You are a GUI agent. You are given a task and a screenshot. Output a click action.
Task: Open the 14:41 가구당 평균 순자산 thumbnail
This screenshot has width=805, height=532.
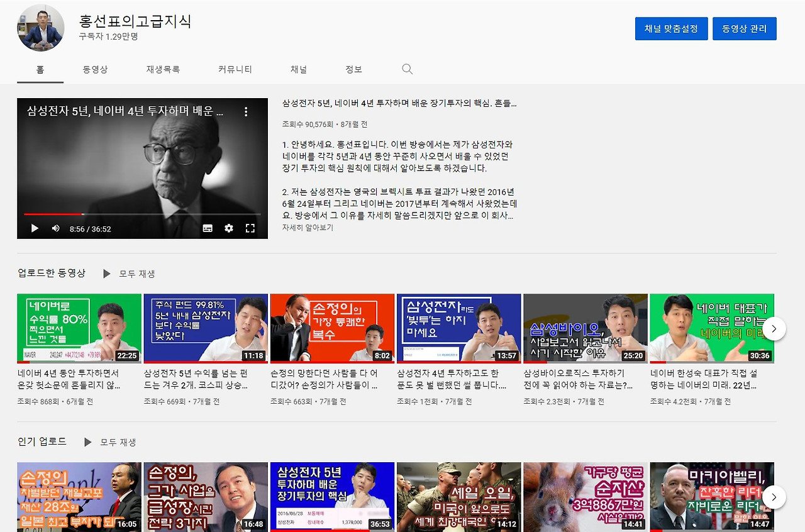tap(586, 497)
